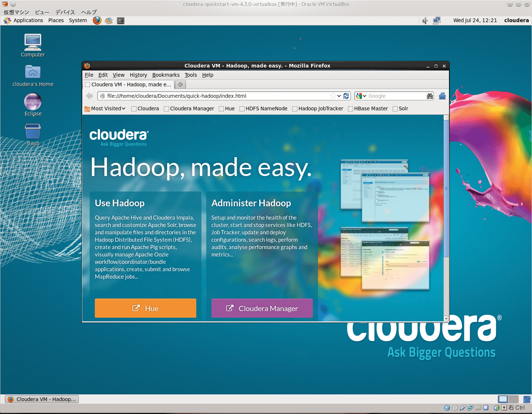Click the scrollbar up arrow

click(x=446, y=117)
